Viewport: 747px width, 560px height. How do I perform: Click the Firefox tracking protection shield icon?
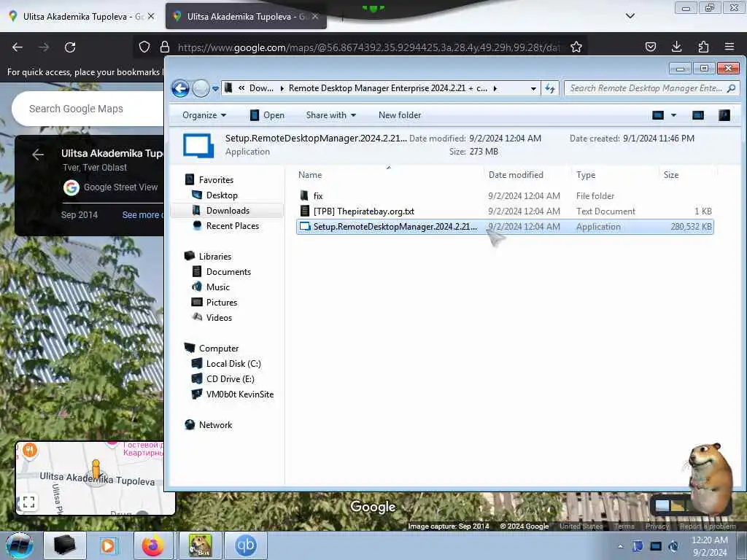[x=144, y=47]
